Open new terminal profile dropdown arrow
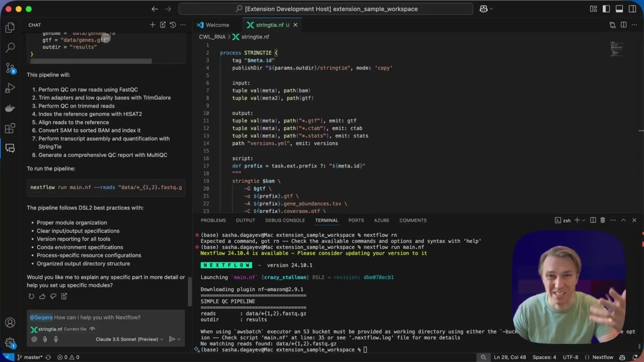Screen dimensions: 644x362 [584, 220]
